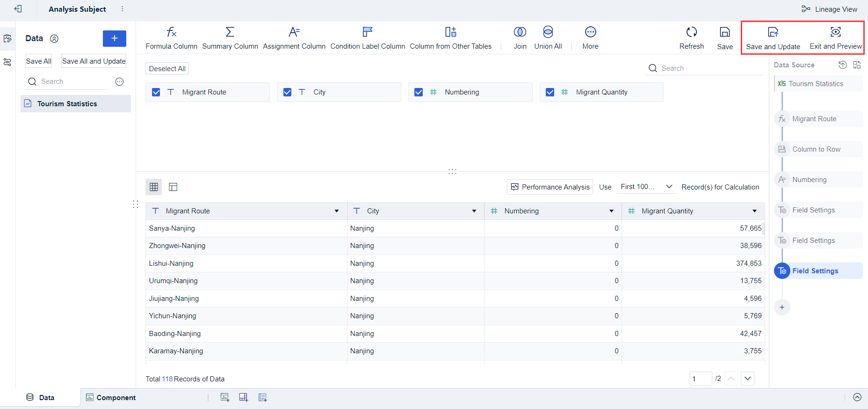Image resolution: width=868 pixels, height=409 pixels.
Task: Click the Save All and Update button
Action: (x=94, y=61)
